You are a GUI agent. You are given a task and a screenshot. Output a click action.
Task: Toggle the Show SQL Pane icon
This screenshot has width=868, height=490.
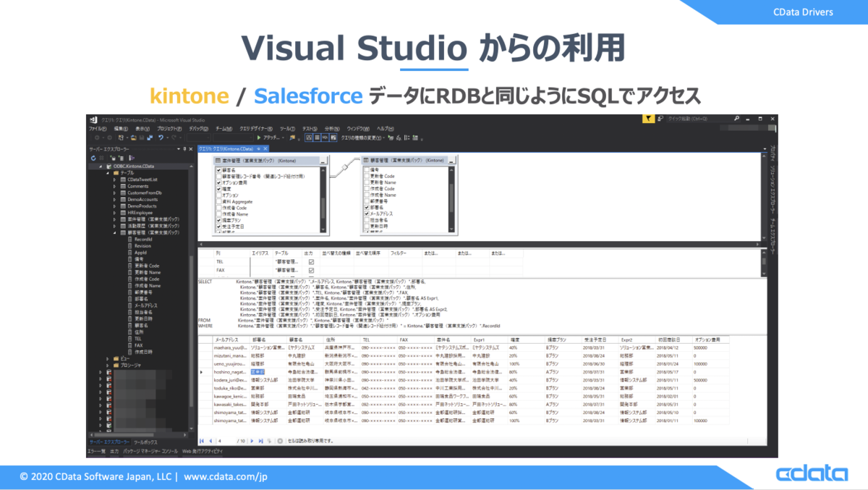click(x=325, y=138)
